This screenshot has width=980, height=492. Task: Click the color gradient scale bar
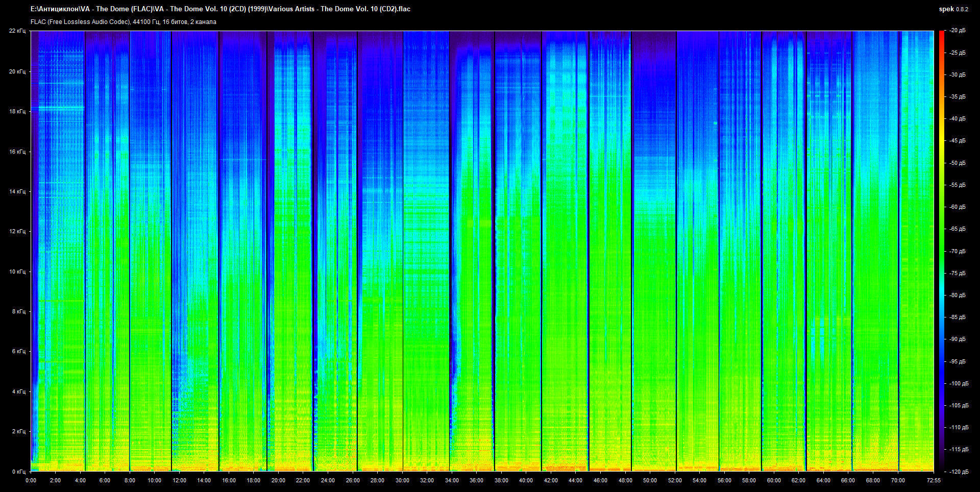[941, 251]
